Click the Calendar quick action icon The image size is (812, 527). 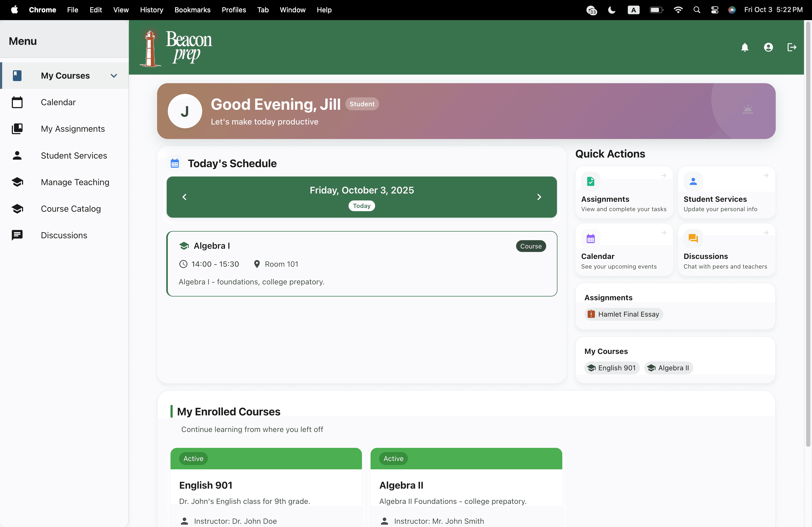tap(590, 239)
